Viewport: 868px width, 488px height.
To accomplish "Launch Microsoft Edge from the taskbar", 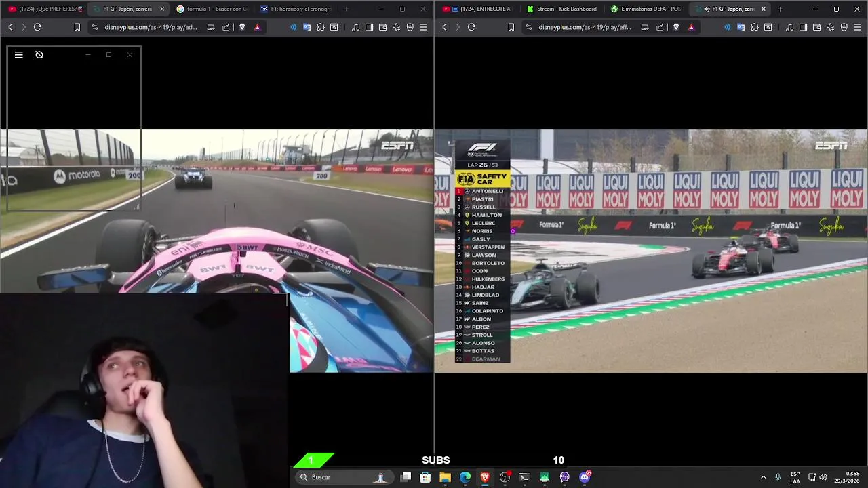I will click(465, 477).
